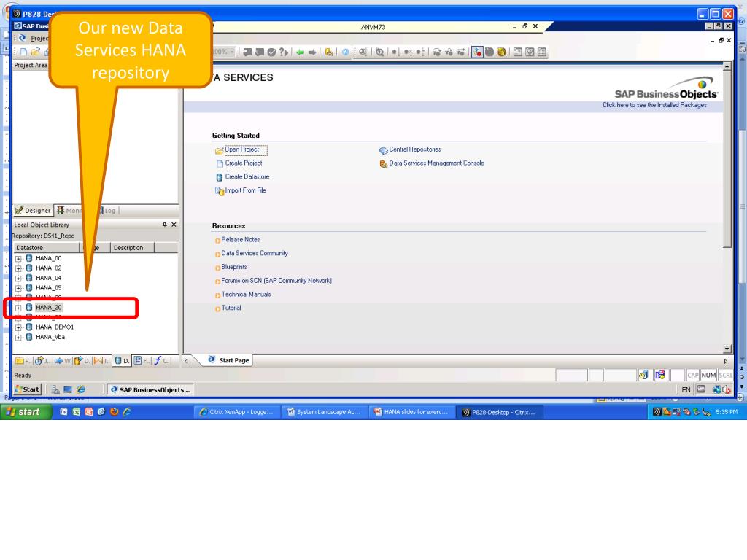This screenshot has height=560, width=747.
Task: Expand the HANA_00 datastore node
Action: 18,259
